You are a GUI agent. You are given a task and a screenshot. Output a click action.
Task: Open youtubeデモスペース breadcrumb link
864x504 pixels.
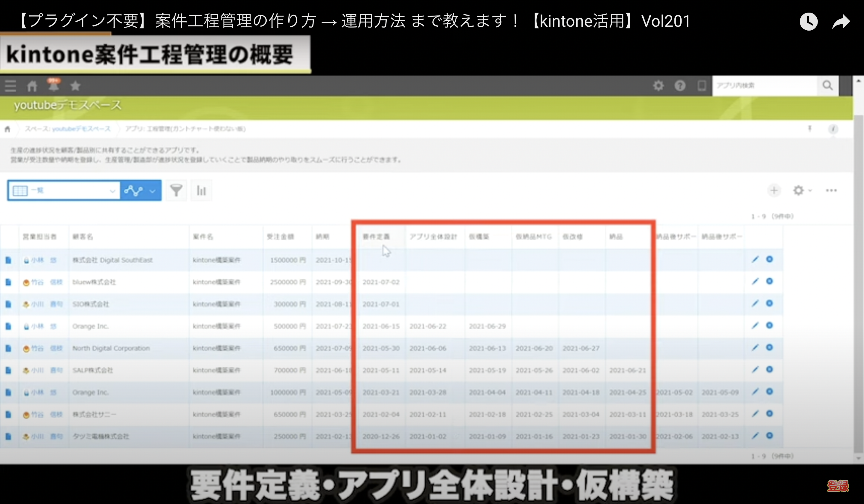pos(81,129)
